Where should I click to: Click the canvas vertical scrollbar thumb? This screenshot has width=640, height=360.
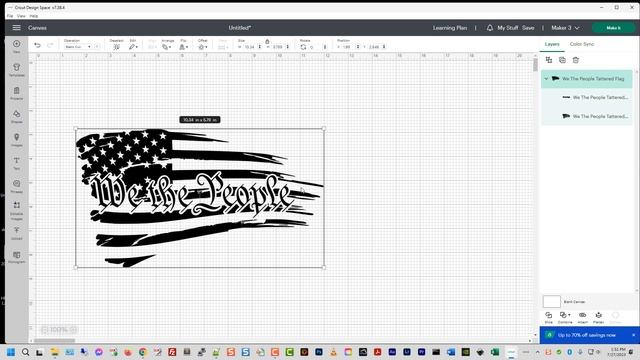click(535, 65)
